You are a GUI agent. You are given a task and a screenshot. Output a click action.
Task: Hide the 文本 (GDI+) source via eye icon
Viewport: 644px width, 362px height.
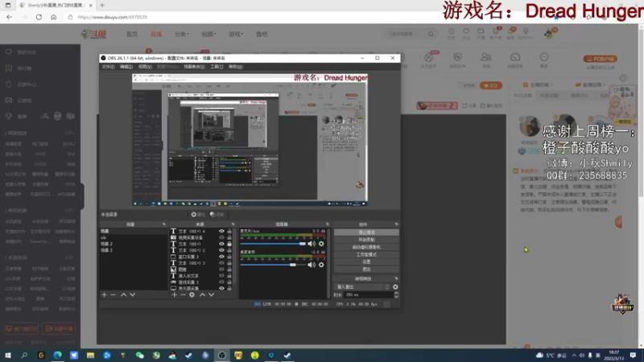[x=221, y=244]
